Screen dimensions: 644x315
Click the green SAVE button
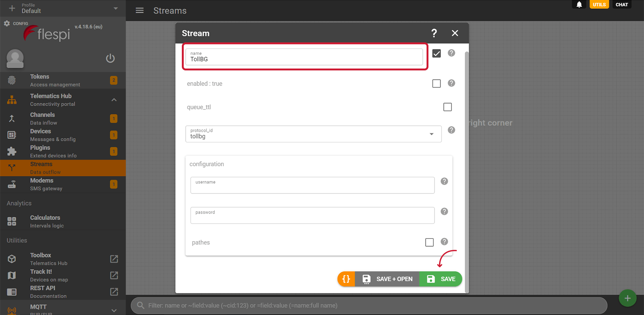click(441, 279)
